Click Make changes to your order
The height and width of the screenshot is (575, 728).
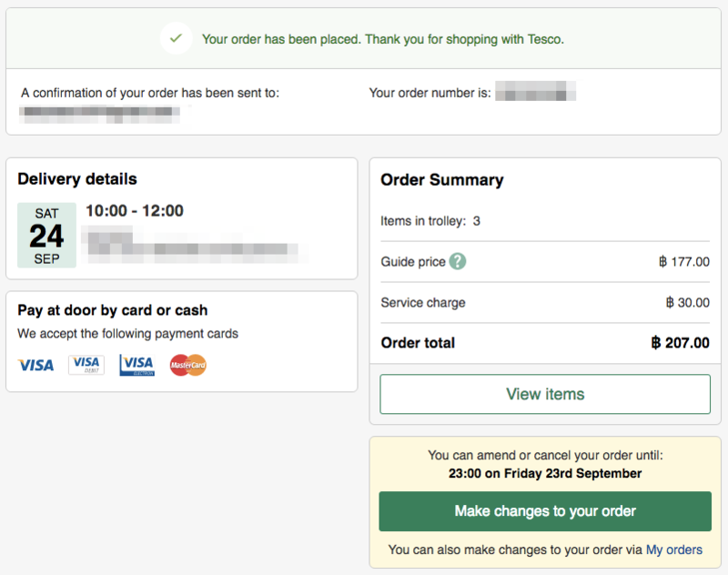[x=545, y=511]
